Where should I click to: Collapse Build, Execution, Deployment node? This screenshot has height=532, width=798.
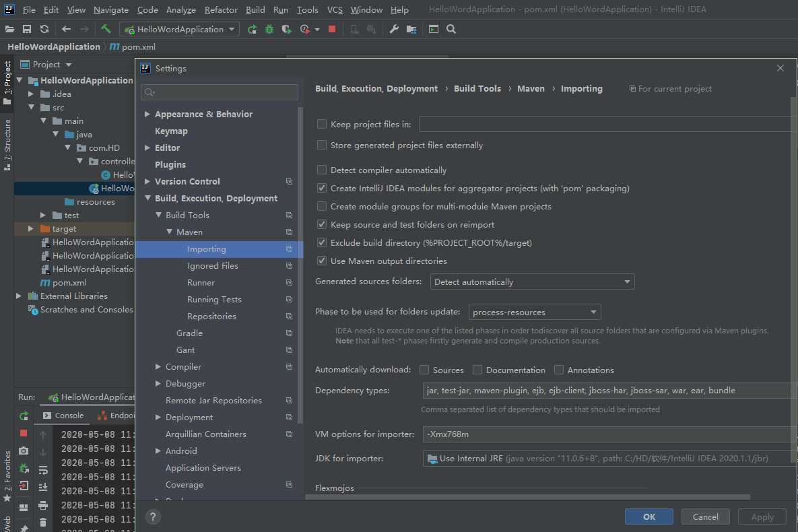pyautogui.click(x=147, y=198)
